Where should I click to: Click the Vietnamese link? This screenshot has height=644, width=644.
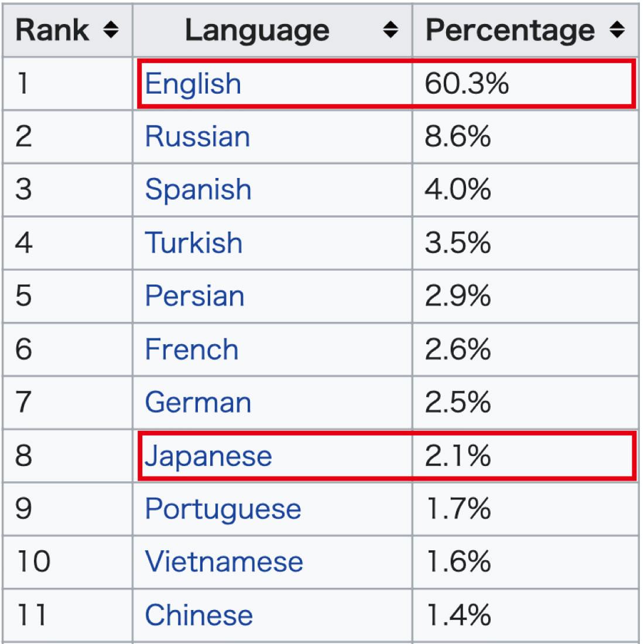pos(224,561)
